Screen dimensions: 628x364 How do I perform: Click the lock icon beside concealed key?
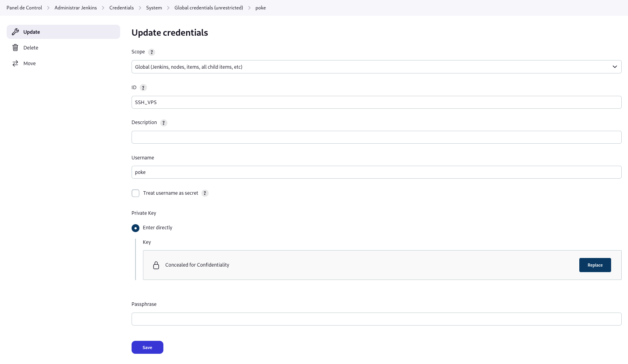point(156,265)
